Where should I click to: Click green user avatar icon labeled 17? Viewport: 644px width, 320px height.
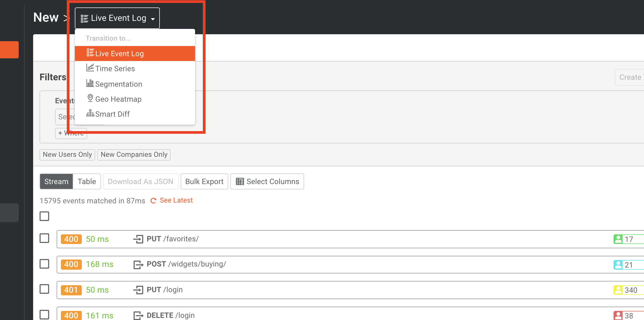coord(618,239)
